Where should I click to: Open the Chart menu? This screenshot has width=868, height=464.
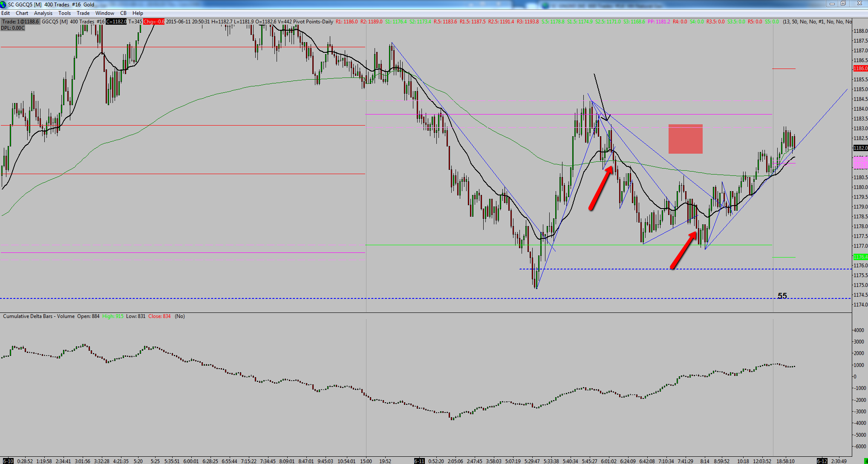tap(22, 13)
